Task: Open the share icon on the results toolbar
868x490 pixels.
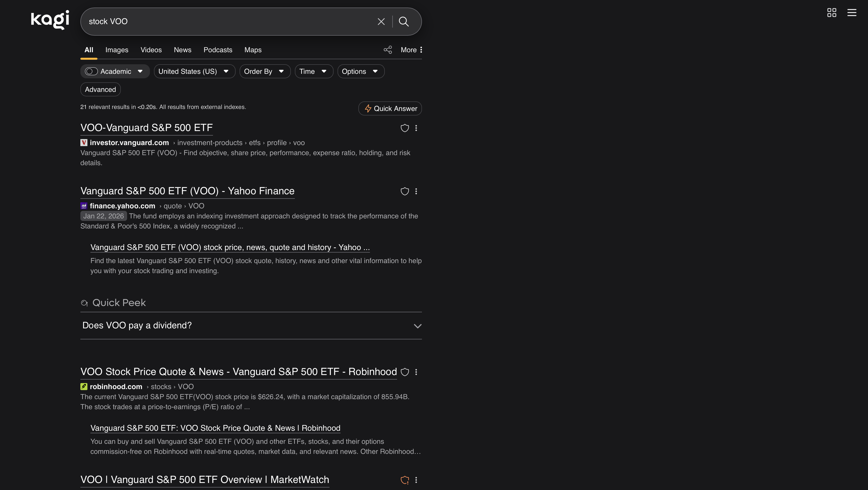Action: pos(388,49)
